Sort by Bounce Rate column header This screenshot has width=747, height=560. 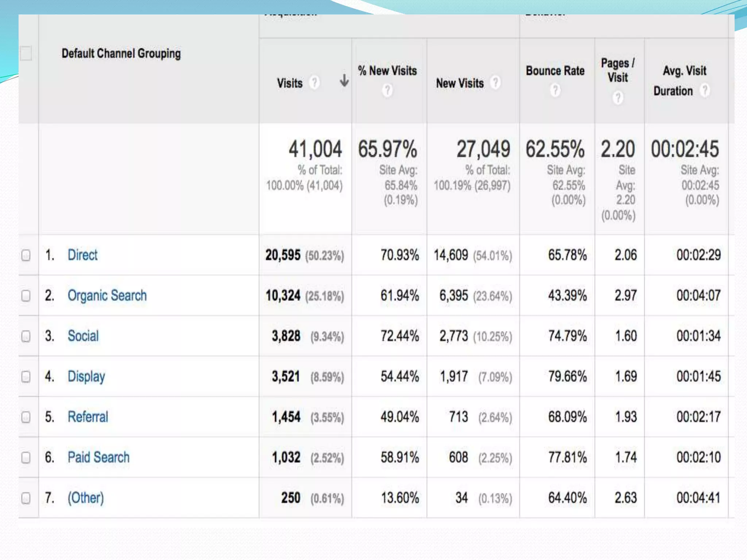pos(555,71)
